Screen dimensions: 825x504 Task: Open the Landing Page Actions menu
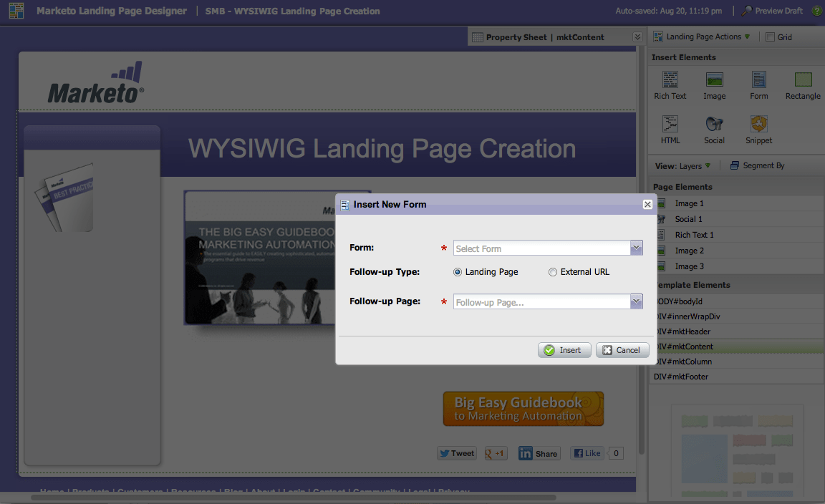point(701,34)
